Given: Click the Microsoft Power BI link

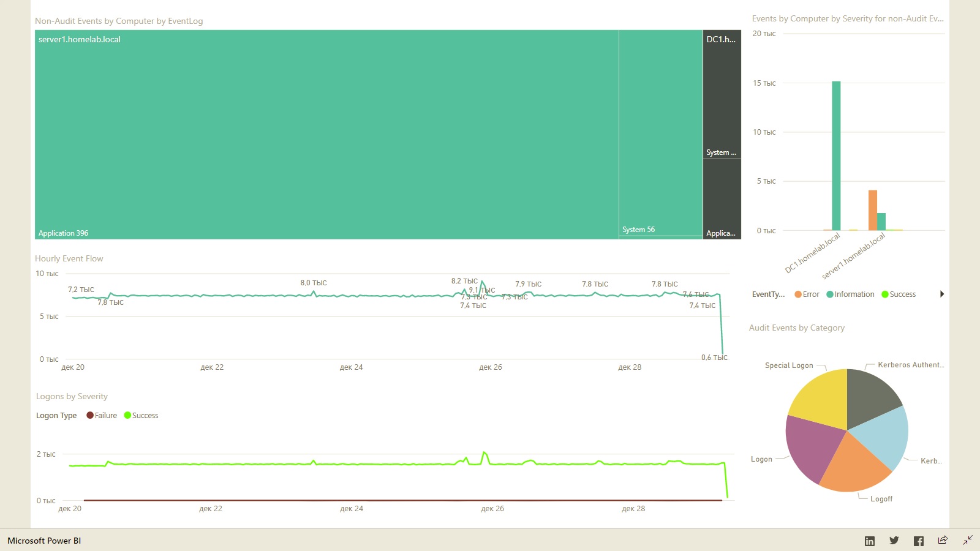Looking at the screenshot, I should point(44,541).
